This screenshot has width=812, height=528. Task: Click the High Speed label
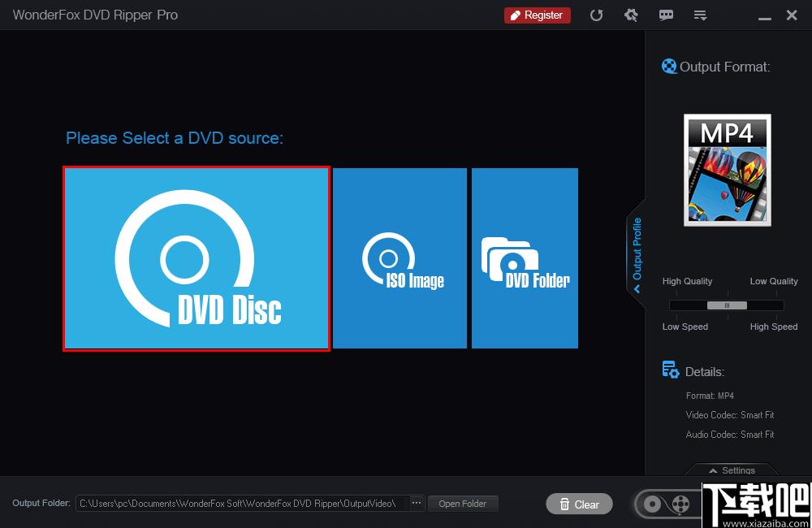pyautogui.click(x=774, y=327)
